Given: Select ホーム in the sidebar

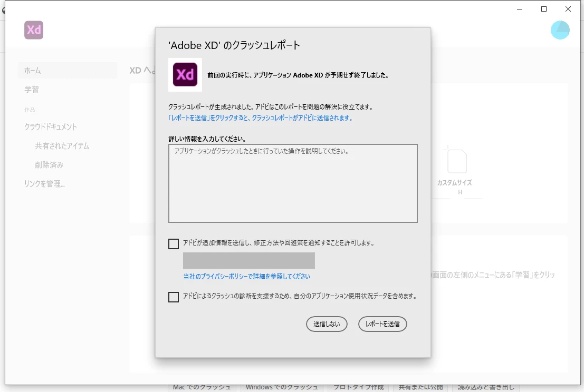Looking at the screenshot, I should [68, 70].
